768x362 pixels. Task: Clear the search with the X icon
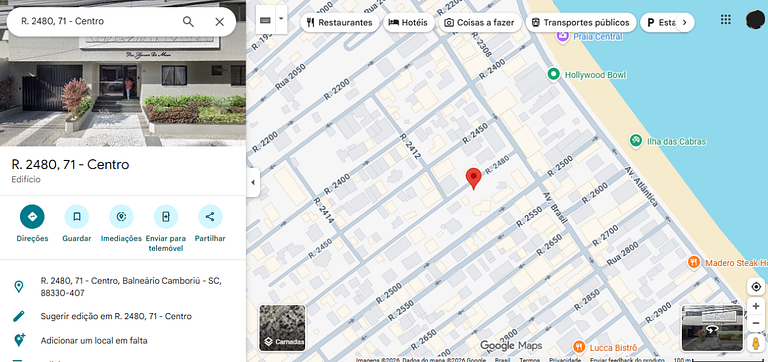tap(219, 22)
